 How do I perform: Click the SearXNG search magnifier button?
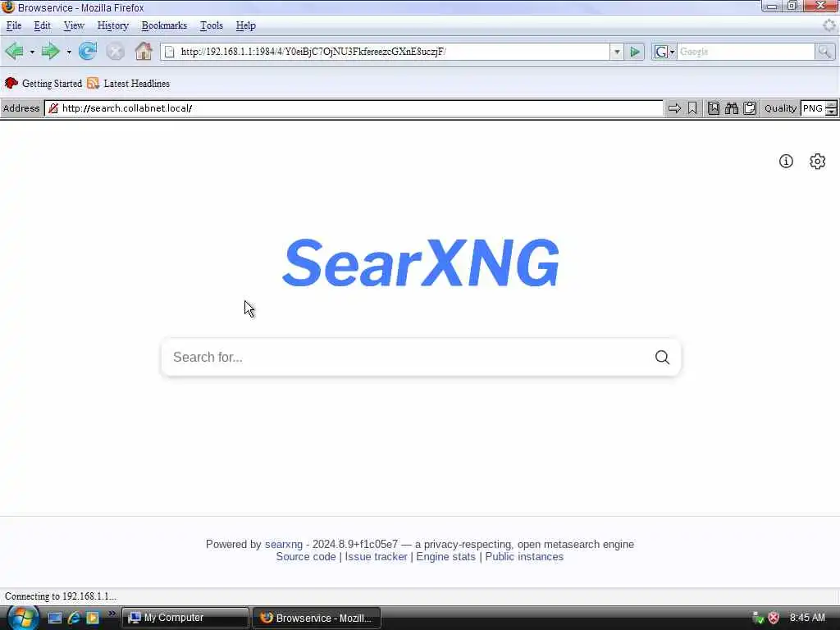coord(663,358)
